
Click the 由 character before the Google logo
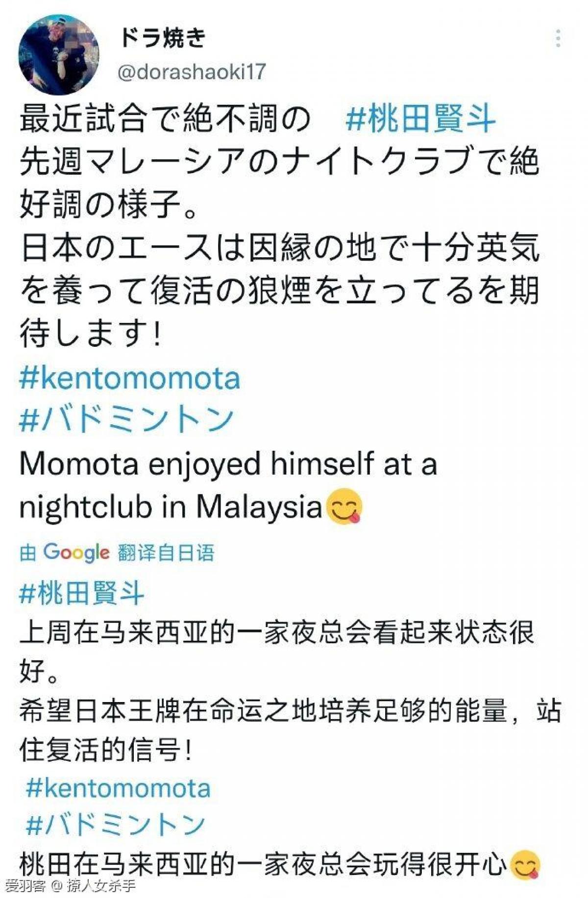point(28,553)
